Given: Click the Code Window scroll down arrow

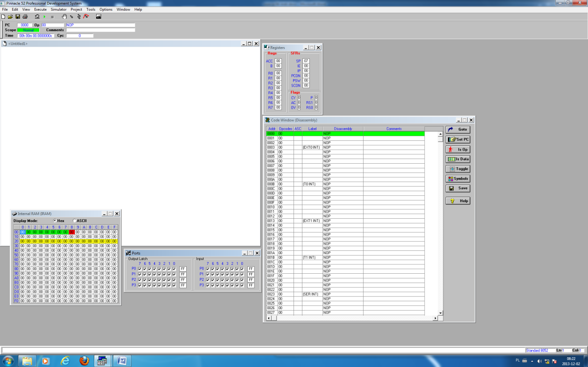Looking at the screenshot, I should coord(440,313).
